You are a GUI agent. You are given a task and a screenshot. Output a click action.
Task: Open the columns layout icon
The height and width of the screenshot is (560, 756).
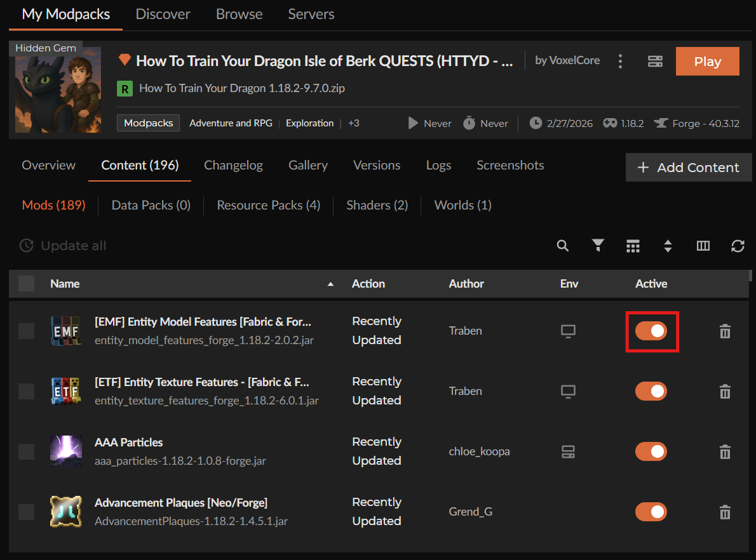click(703, 246)
